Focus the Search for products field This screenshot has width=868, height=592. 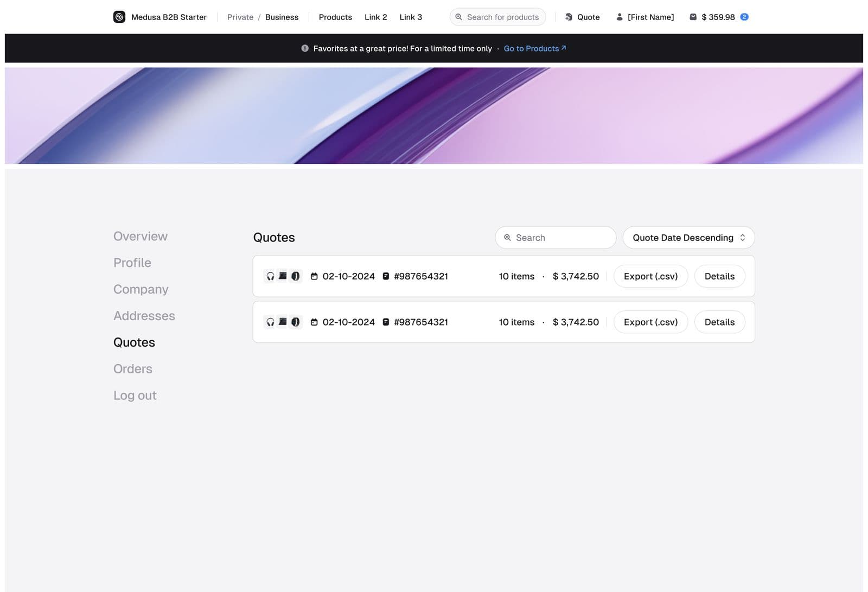coord(502,17)
